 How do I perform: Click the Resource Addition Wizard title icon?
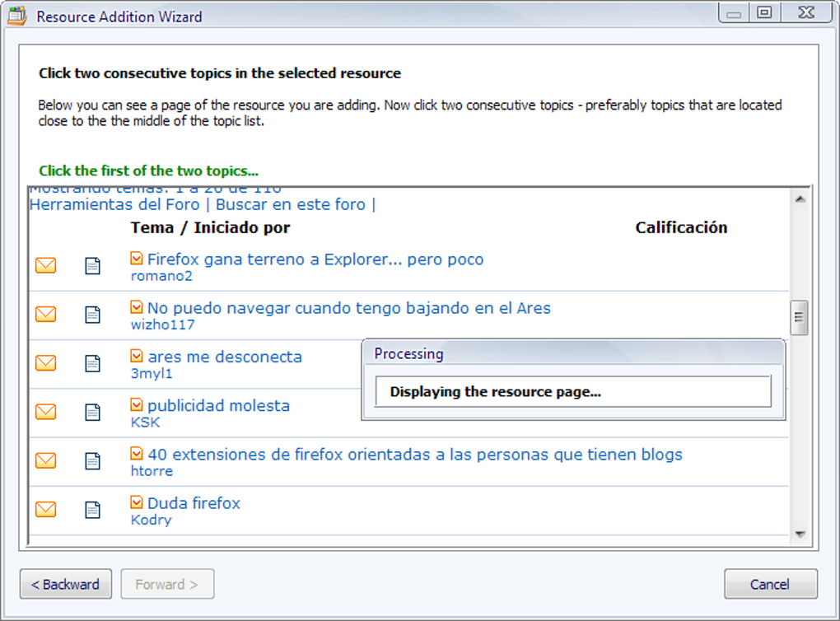click(17, 16)
